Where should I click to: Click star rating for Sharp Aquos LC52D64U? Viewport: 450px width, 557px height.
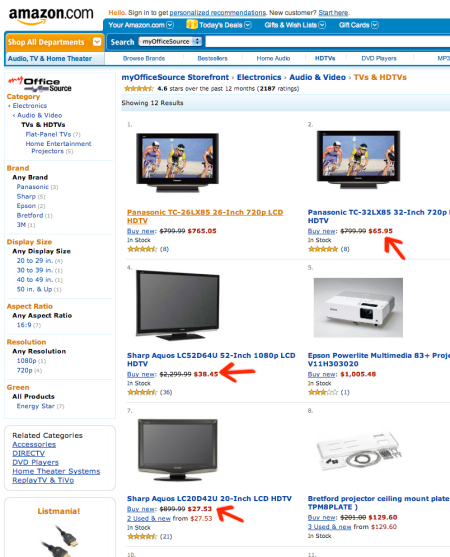click(142, 392)
